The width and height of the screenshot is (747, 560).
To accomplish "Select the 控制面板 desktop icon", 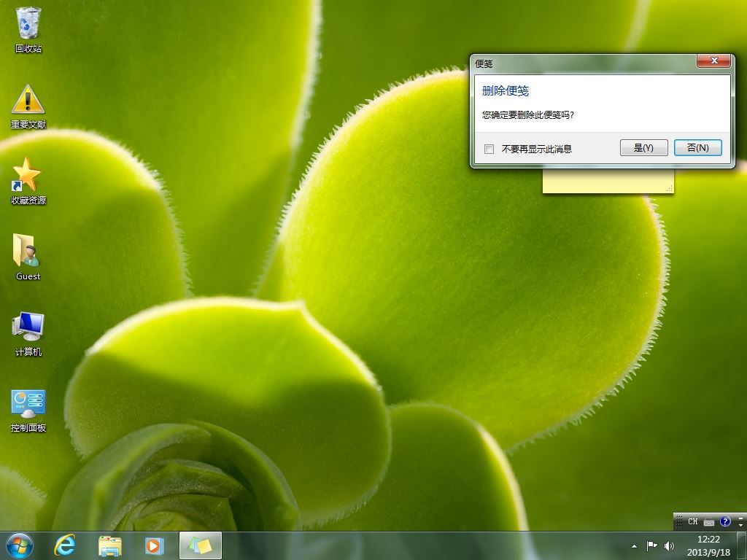I will click(x=28, y=411).
